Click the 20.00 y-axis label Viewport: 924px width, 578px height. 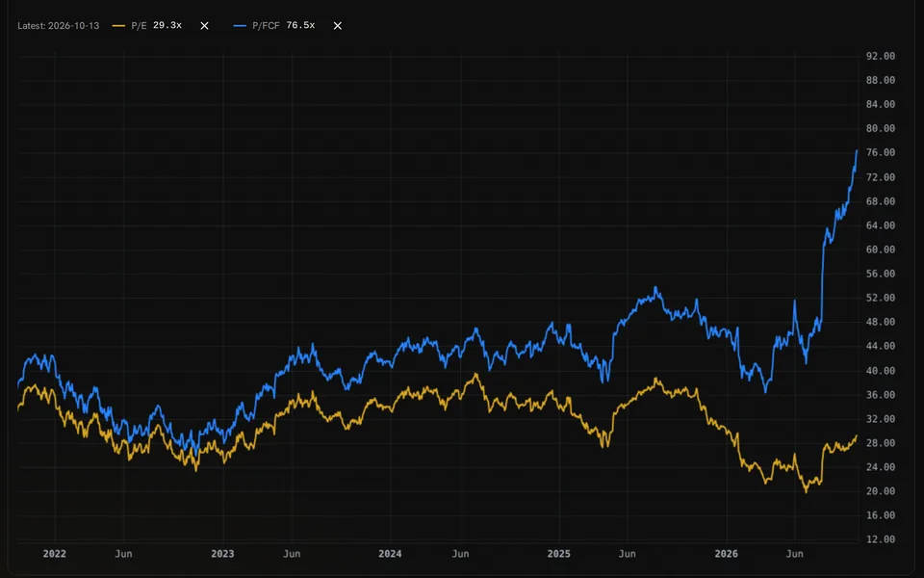tap(881, 491)
